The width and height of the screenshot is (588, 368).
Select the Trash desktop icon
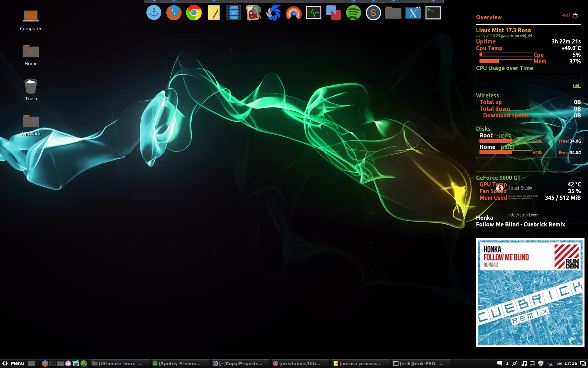[x=31, y=90]
